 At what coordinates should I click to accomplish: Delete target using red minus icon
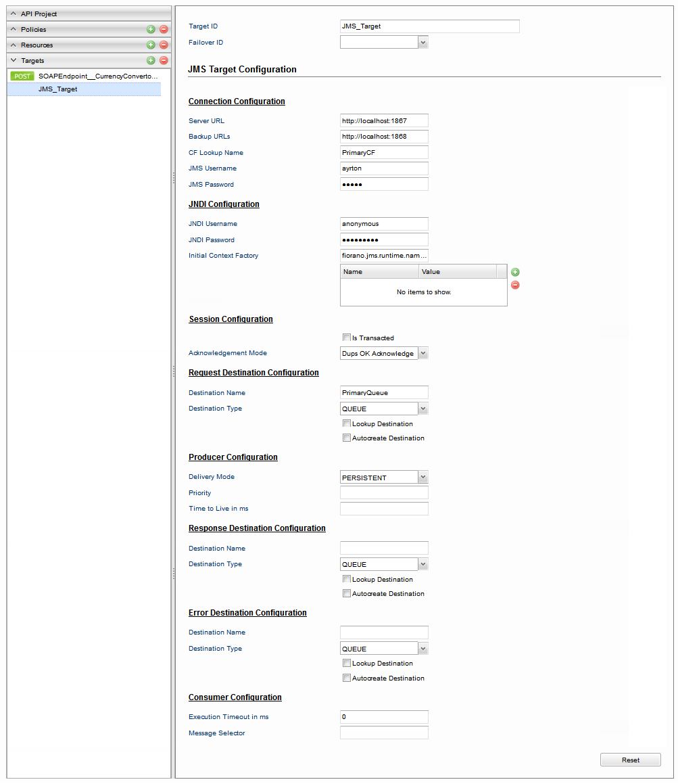(x=164, y=60)
